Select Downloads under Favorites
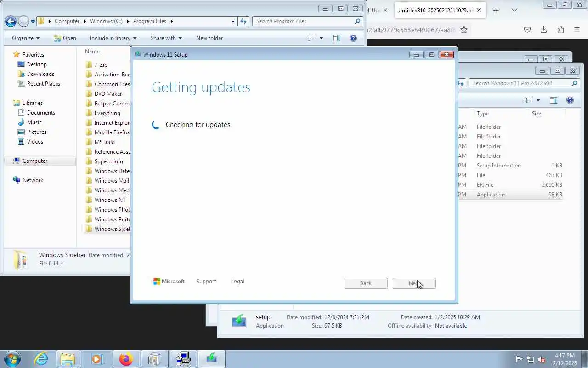 point(40,74)
